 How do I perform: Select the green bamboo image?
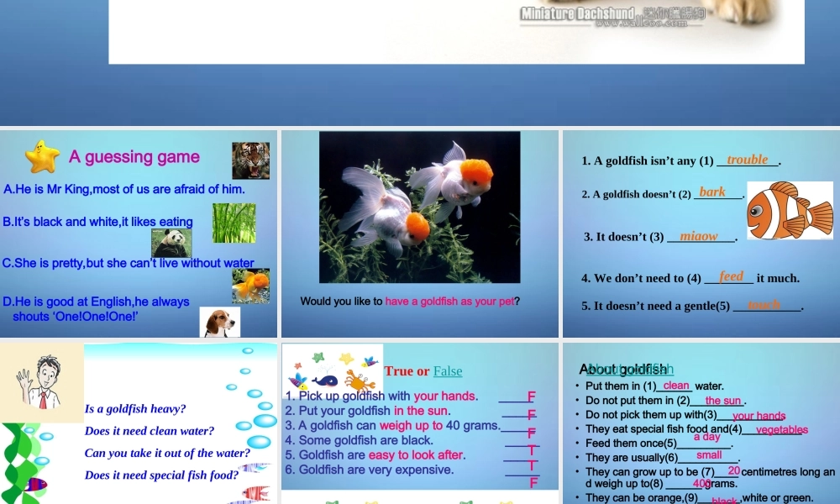tap(234, 223)
